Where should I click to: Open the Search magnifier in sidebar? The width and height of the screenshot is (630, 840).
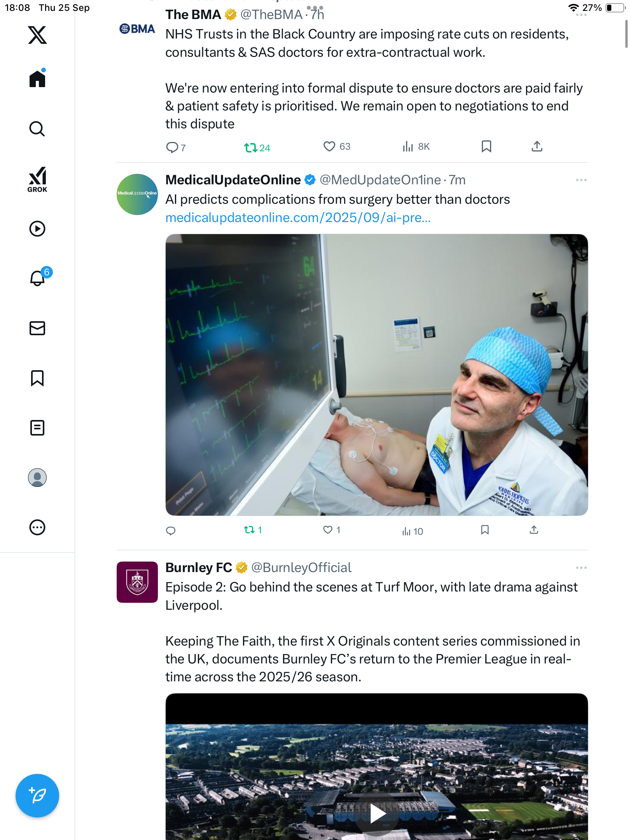tap(37, 129)
